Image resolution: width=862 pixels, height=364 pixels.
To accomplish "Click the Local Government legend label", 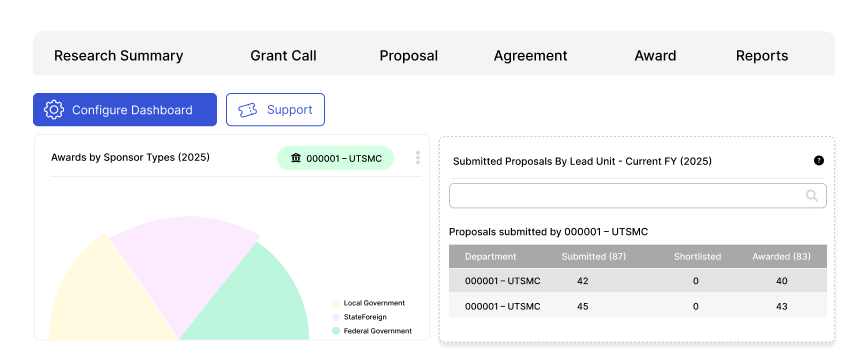I will click(x=374, y=303).
